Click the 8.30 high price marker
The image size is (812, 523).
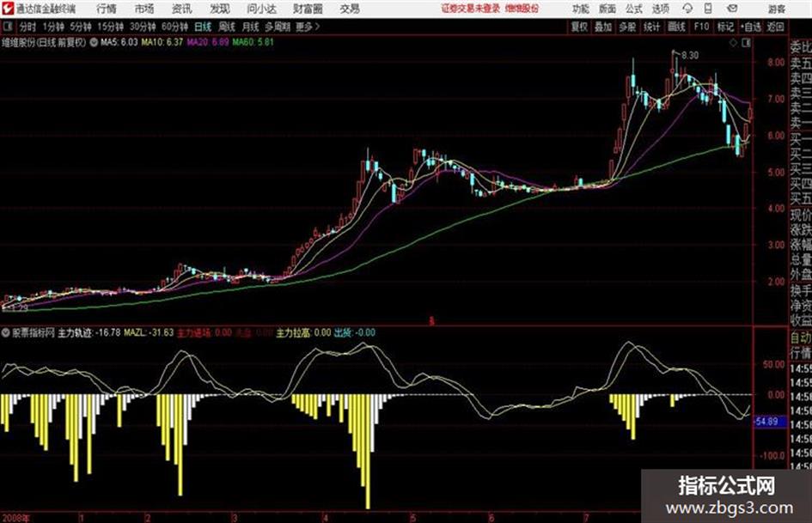click(690, 56)
